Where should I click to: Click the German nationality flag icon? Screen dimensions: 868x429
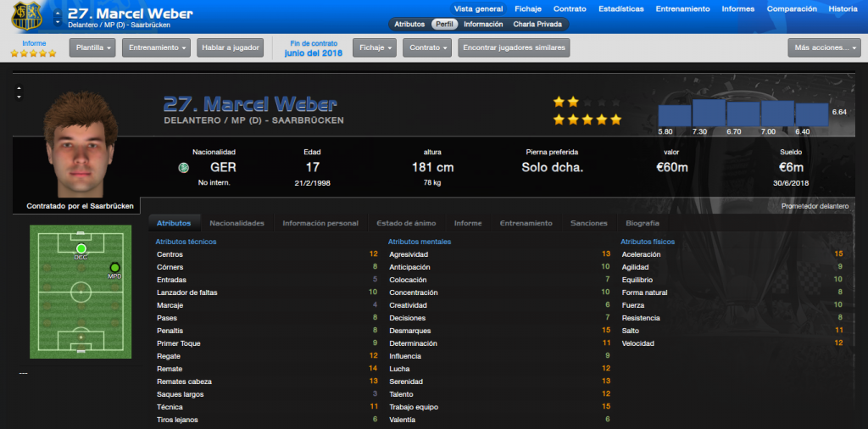coord(183,167)
